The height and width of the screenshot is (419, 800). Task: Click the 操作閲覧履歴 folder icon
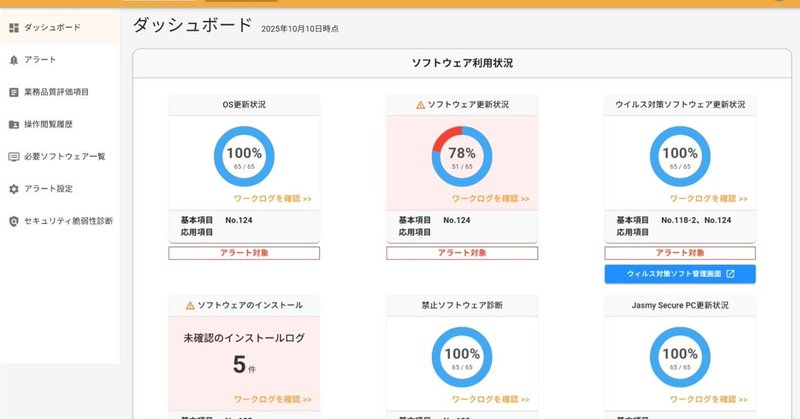pyautogui.click(x=14, y=125)
